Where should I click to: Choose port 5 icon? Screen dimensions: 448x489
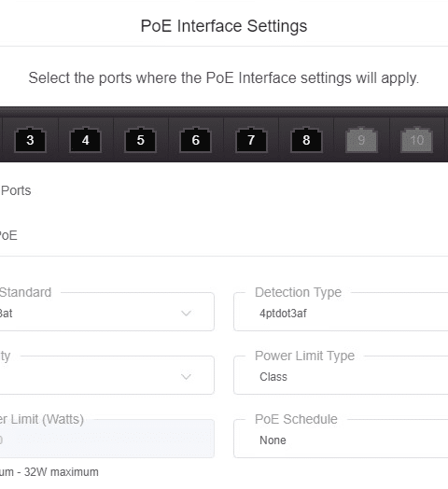[x=140, y=140]
